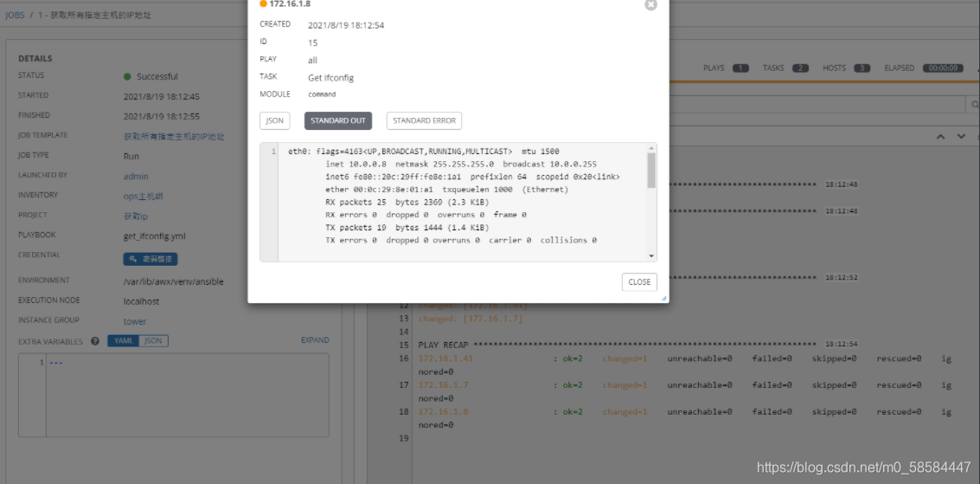
Task: Click inside the extra variables code editor
Action: click(188, 395)
